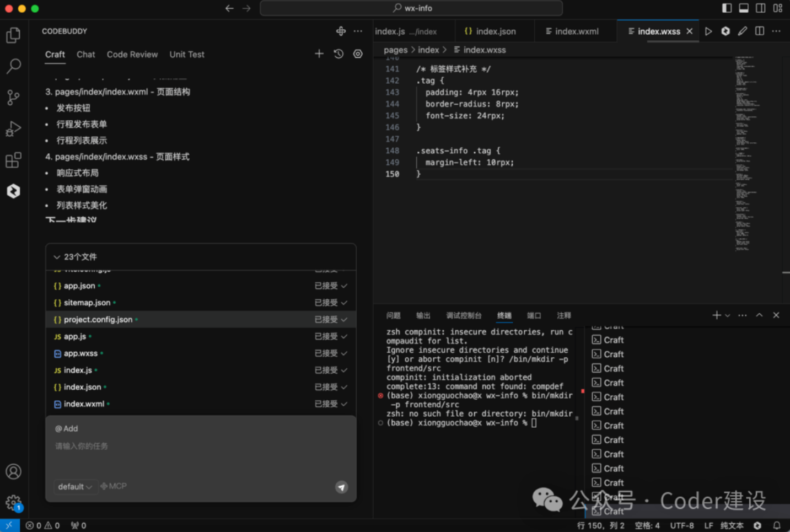
Task: Switch to the 调试控制台 panel tab
Action: [464, 315]
